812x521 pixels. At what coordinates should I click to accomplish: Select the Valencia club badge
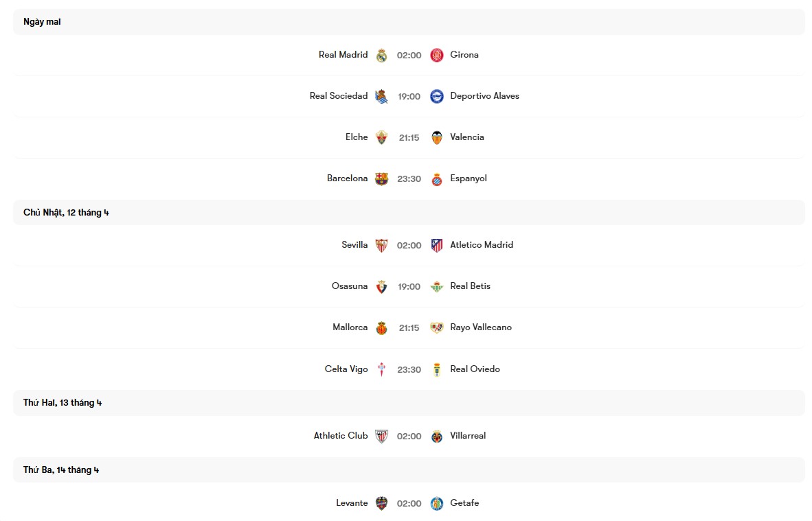(437, 137)
